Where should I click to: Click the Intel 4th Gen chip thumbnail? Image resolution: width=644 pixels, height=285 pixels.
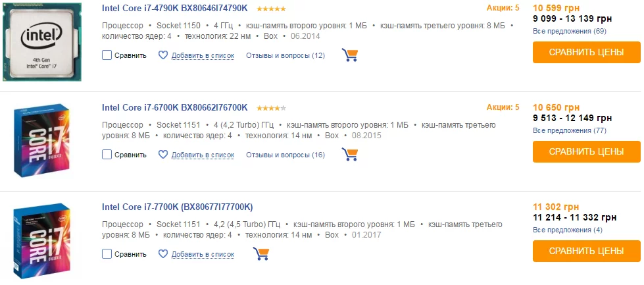[x=45, y=41]
